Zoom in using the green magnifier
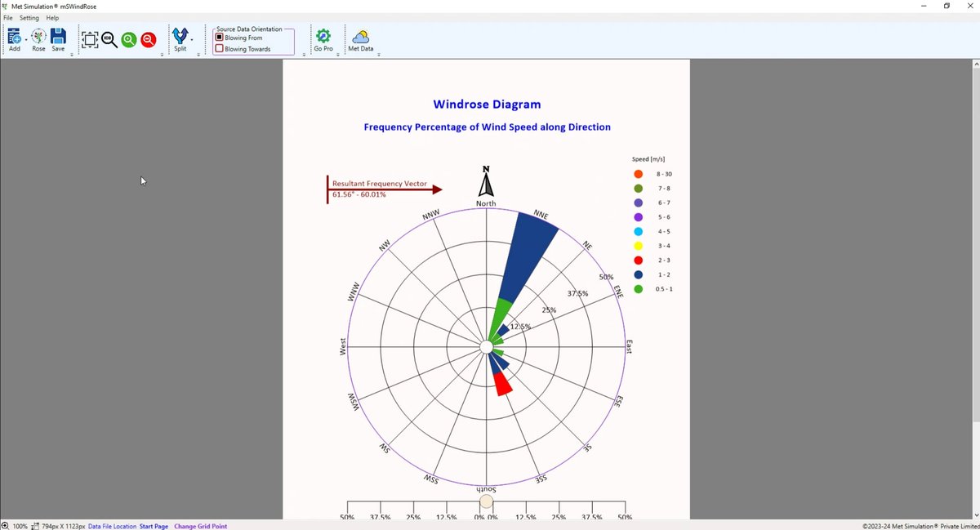This screenshot has height=530, width=980. [x=129, y=39]
